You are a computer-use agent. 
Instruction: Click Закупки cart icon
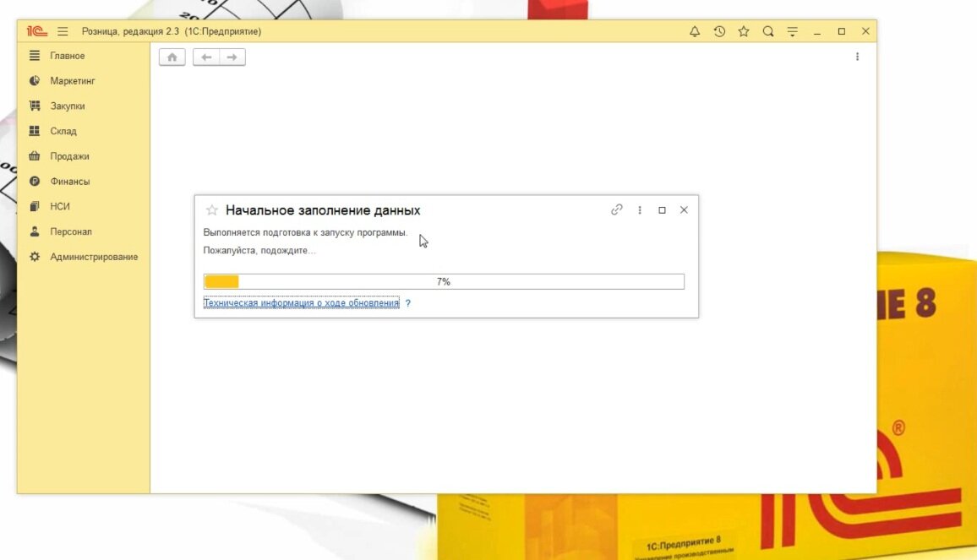coord(35,106)
